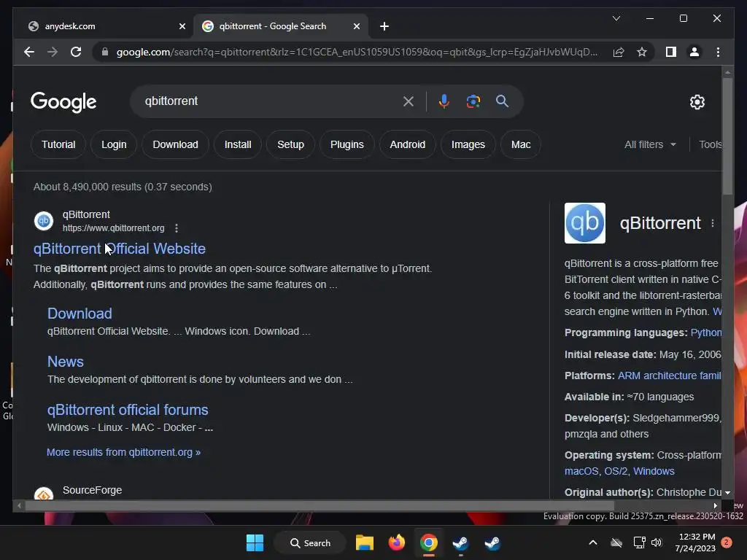Switch to Images results

[468, 144]
